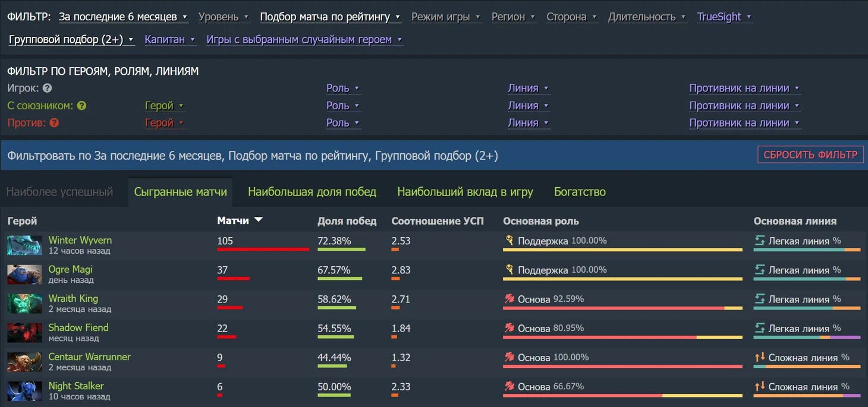
Task: Open Night Stalker hero link
Action: [x=76, y=386]
